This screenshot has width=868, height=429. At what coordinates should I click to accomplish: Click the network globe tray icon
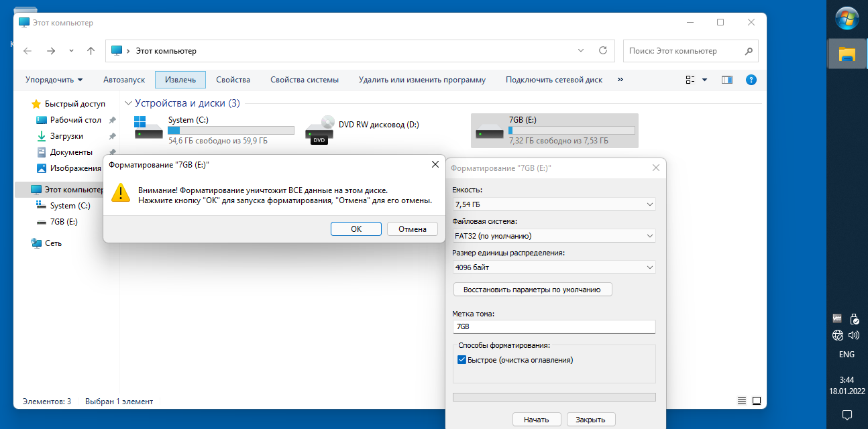coord(837,335)
